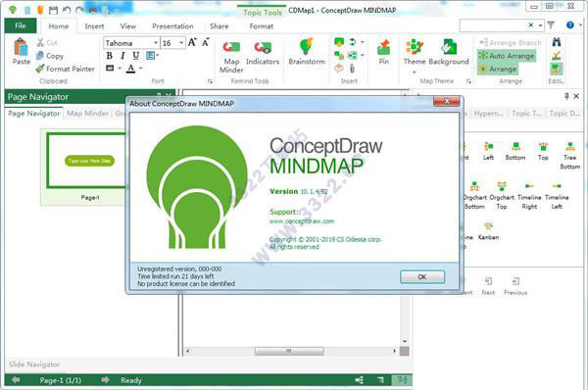Switch to the Presentation ribbon tab
The height and width of the screenshot is (390, 588).
(x=172, y=26)
